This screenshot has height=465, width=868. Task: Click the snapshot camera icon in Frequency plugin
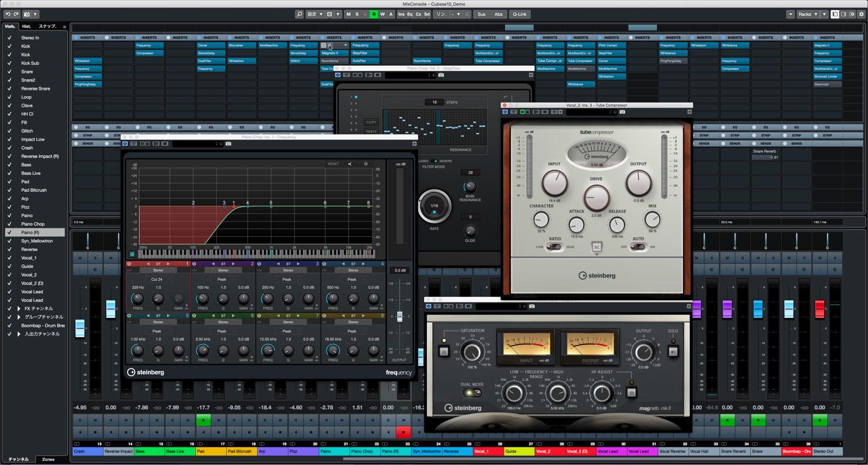[x=228, y=144]
